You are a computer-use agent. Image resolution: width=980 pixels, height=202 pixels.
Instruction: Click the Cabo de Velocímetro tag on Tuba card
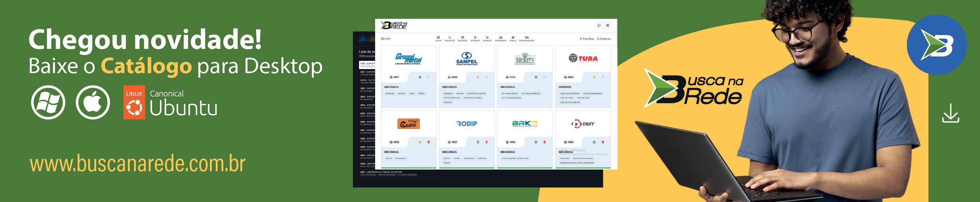[x=570, y=102]
